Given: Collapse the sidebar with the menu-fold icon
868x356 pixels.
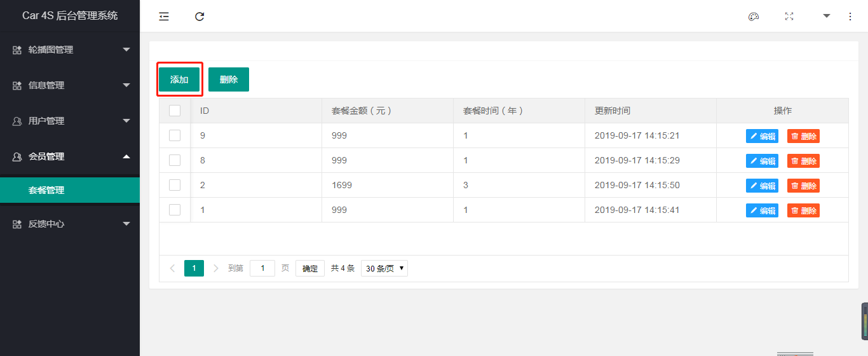Looking at the screenshot, I should tap(164, 17).
